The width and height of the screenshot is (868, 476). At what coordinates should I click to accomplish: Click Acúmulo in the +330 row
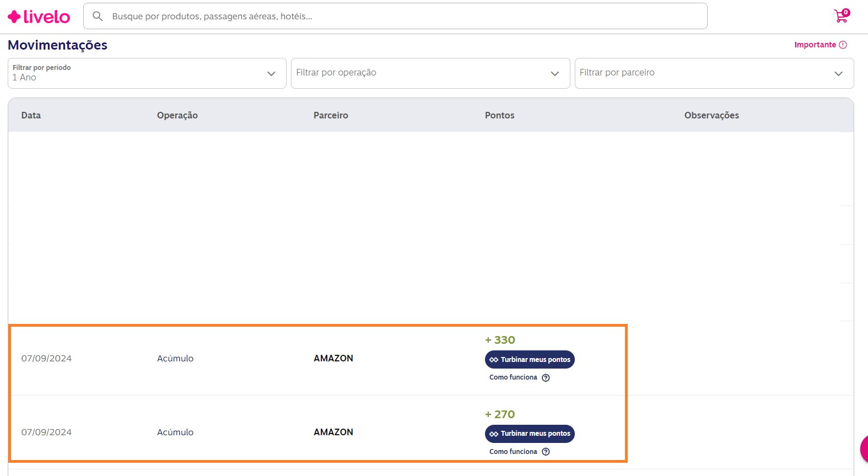[x=175, y=359]
